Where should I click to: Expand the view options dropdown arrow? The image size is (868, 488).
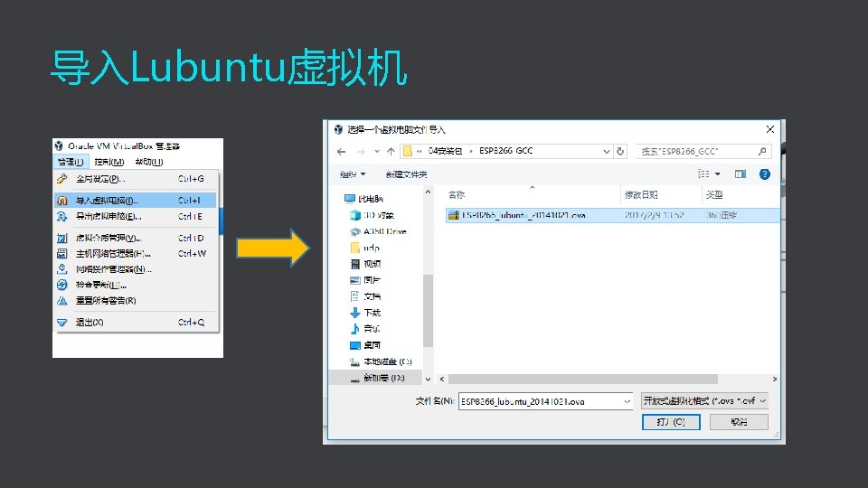(x=717, y=174)
